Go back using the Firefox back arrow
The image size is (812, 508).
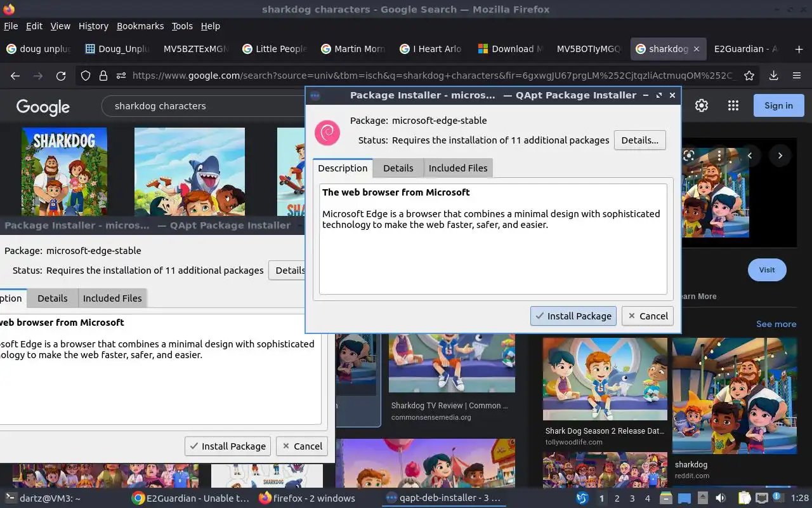[15, 76]
